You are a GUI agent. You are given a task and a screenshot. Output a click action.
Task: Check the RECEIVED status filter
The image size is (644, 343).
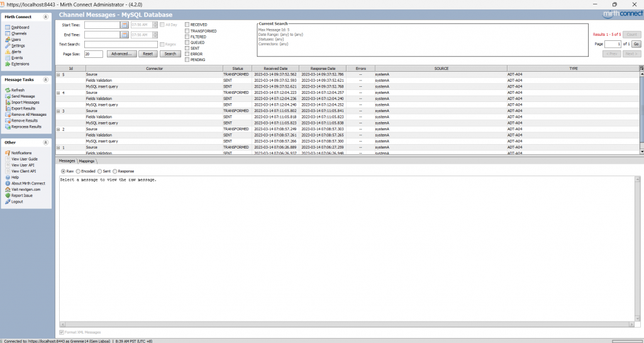pyautogui.click(x=187, y=25)
